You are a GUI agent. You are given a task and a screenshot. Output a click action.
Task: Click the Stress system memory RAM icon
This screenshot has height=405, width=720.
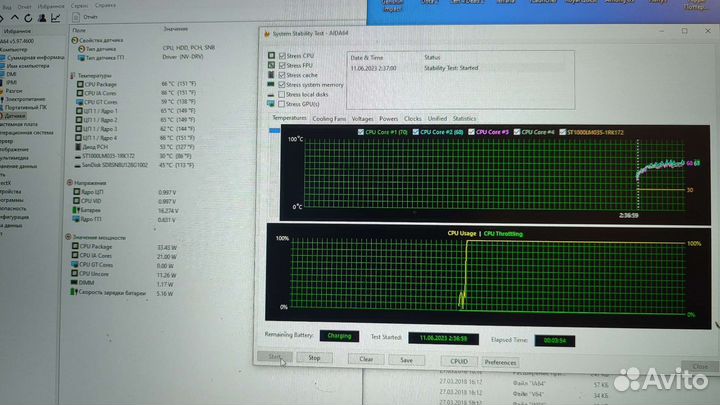pos(271,84)
